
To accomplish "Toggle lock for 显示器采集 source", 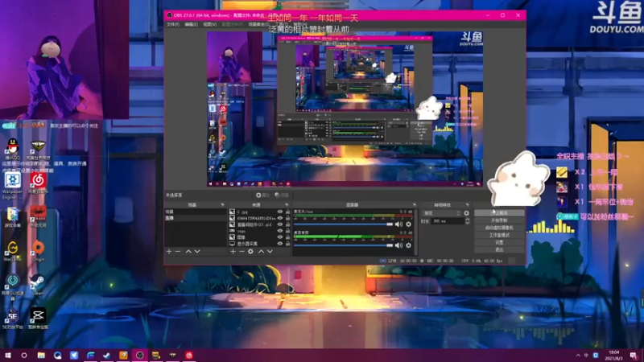I will tap(287, 244).
